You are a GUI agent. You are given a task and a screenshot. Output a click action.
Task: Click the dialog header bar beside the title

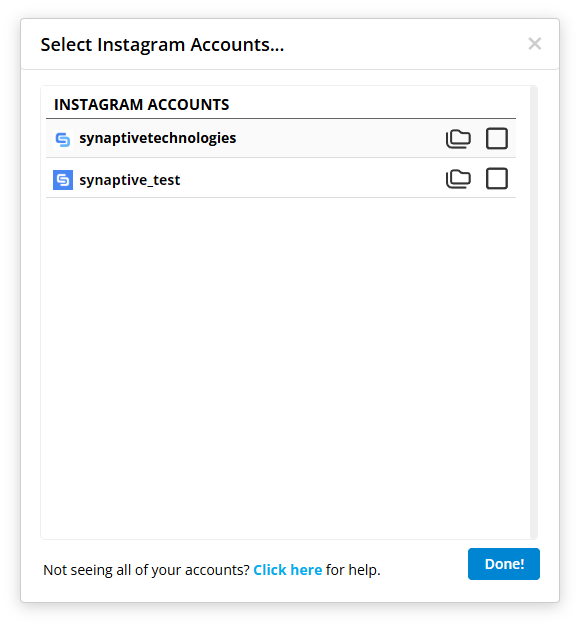(x=405, y=44)
